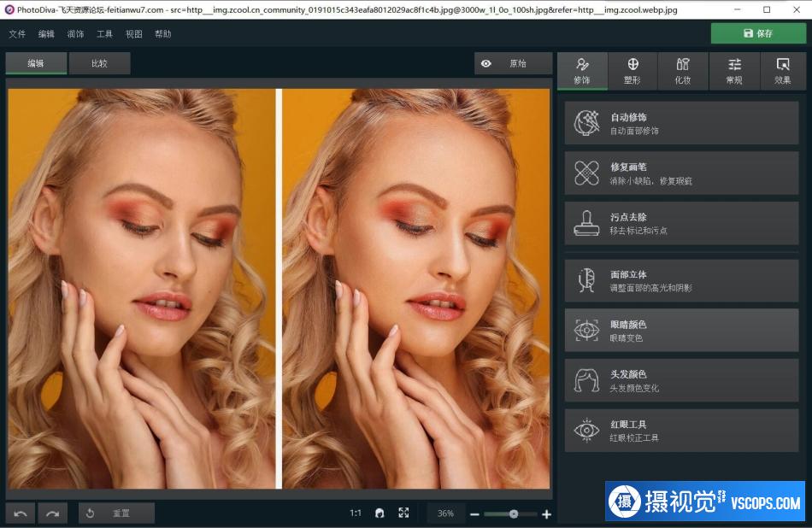Open the 面部立体 face contour tool

click(x=681, y=280)
